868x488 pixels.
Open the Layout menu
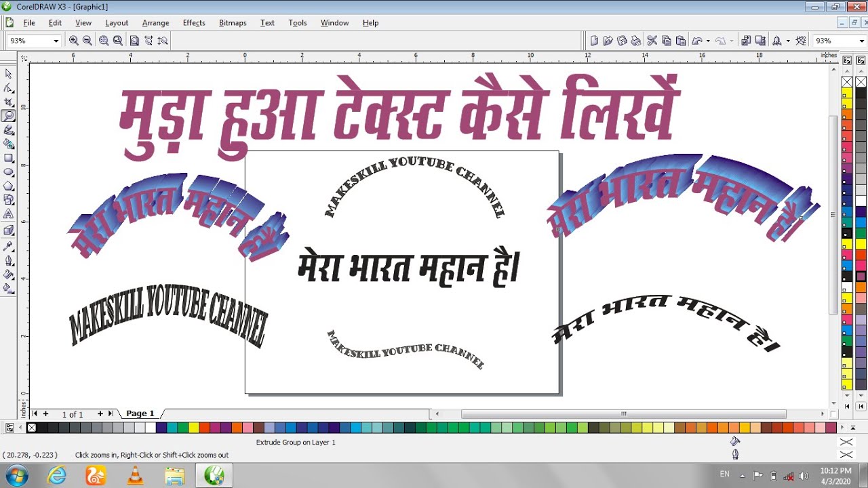click(x=117, y=22)
